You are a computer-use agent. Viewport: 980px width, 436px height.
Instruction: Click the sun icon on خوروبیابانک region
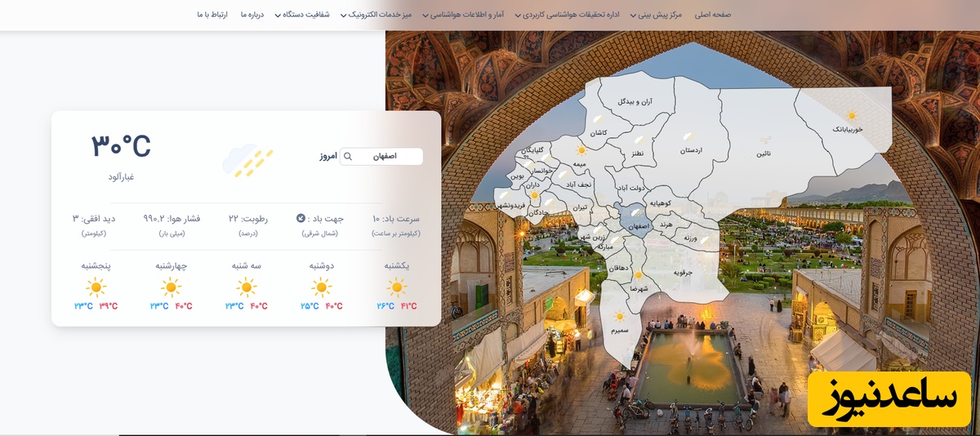852,116
